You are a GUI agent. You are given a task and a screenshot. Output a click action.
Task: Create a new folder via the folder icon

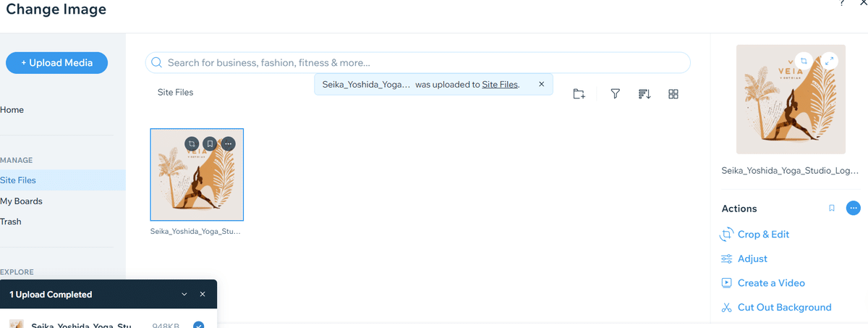tap(579, 94)
